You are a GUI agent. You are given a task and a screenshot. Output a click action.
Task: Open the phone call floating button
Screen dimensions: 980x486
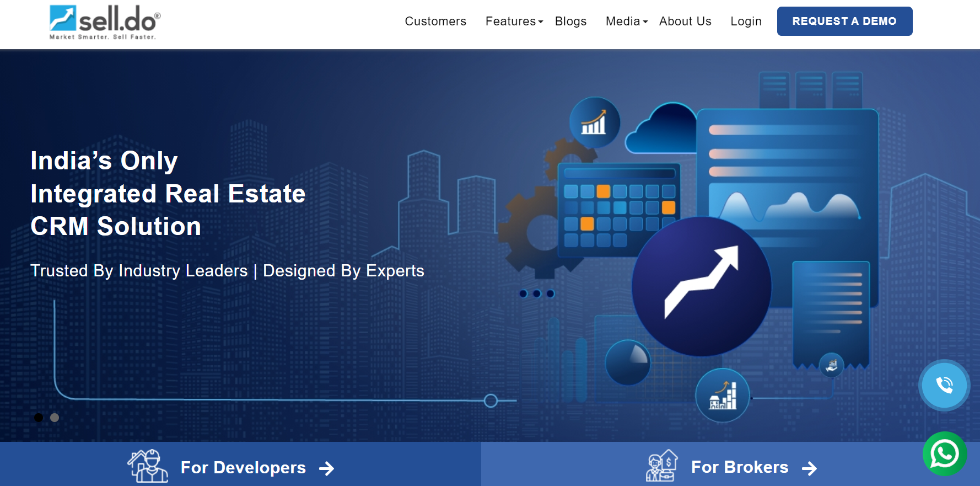tap(944, 385)
